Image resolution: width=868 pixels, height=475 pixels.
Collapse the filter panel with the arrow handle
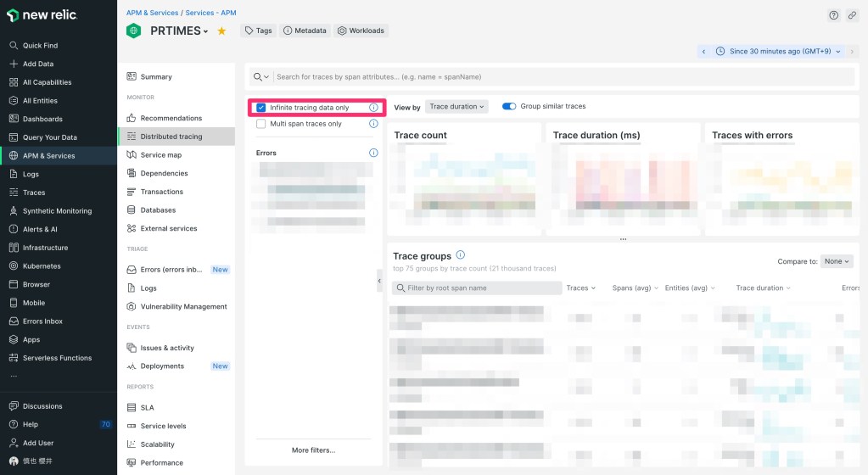click(x=379, y=281)
